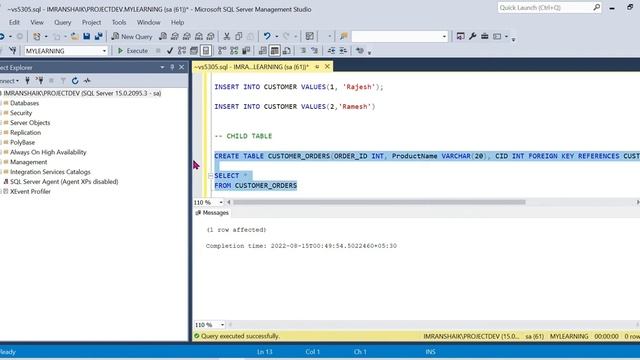This screenshot has width=640, height=360.
Task: Toggle Results to Text icon
Action: (x=263, y=51)
